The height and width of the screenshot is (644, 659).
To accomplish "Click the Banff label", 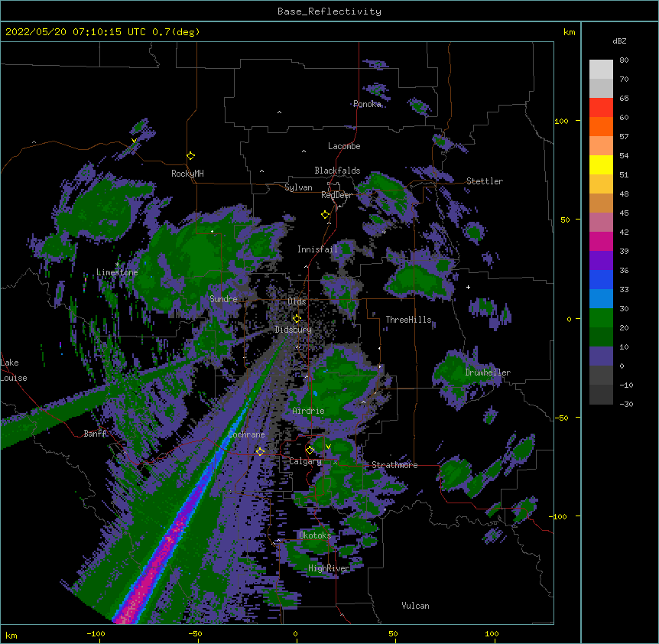I will (x=95, y=434).
